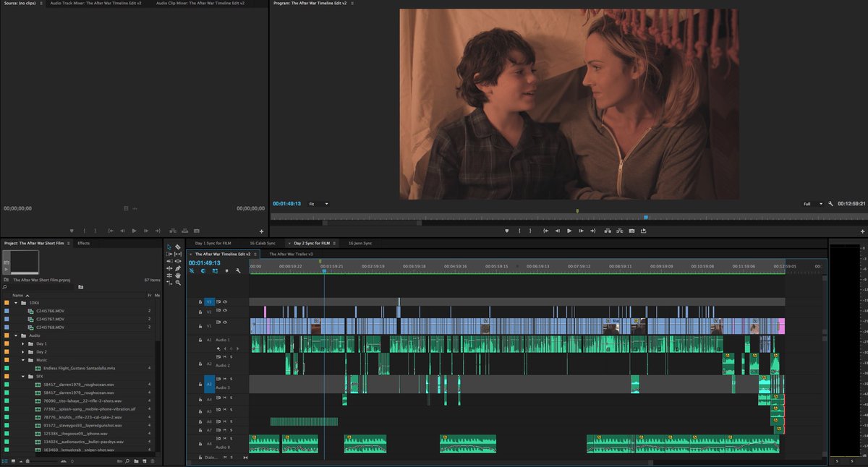Open the Audio Track Mixer tab
Screen dimensions: 868x467
click(96, 3)
